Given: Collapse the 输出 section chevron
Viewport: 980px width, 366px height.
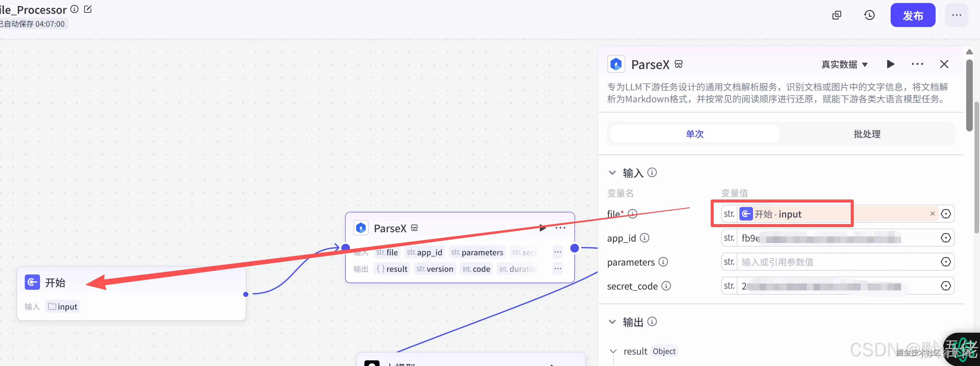Looking at the screenshot, I should (x=612, y=322).
